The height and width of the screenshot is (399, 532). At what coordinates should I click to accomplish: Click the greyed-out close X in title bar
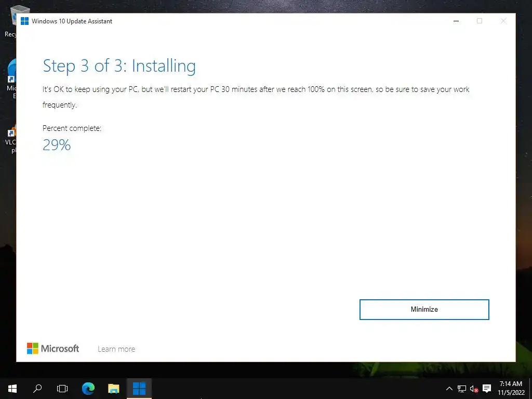coord(503,21)
